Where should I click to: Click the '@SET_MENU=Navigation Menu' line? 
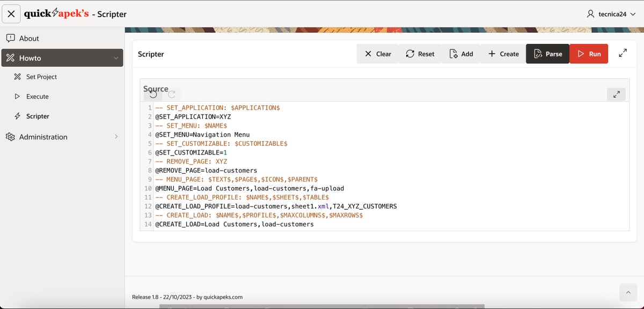coord(202,135)
